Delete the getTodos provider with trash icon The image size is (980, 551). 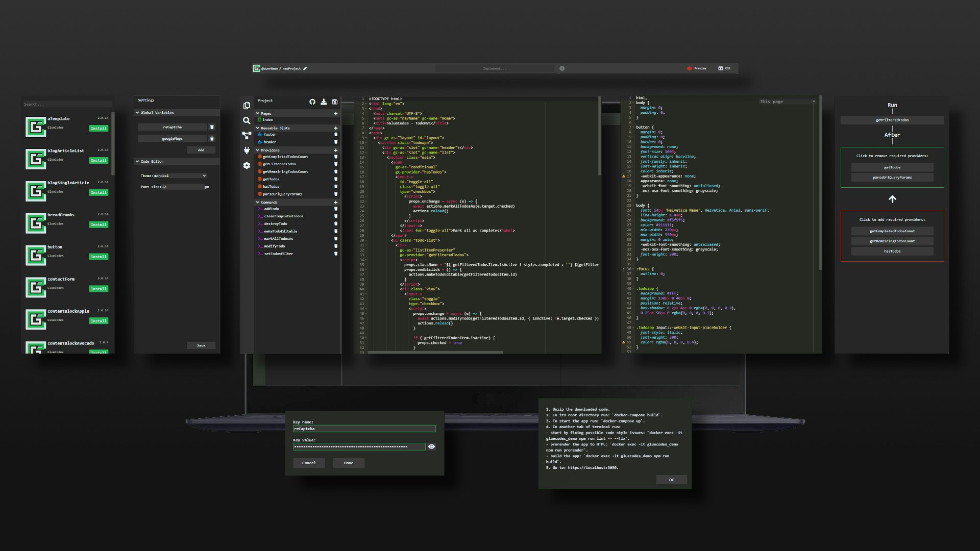pyautogui.click(x=335, y=179)
